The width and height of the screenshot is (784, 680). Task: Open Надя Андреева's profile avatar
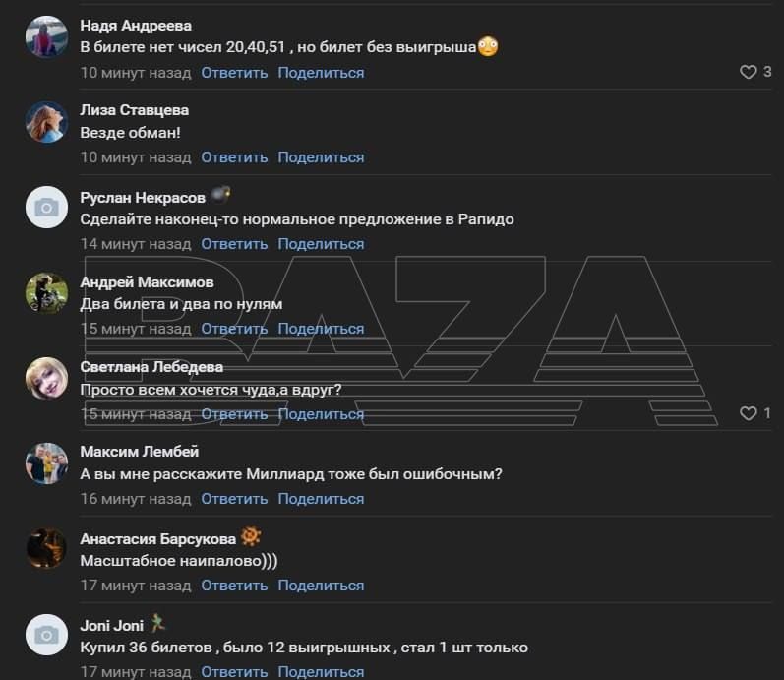coord(46,40)
